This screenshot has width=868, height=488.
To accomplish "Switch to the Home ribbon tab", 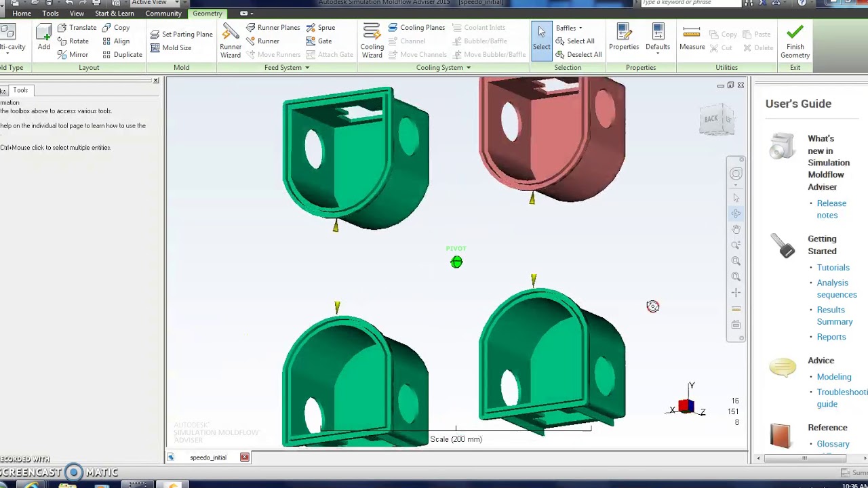I will click(x=22, y=14).
